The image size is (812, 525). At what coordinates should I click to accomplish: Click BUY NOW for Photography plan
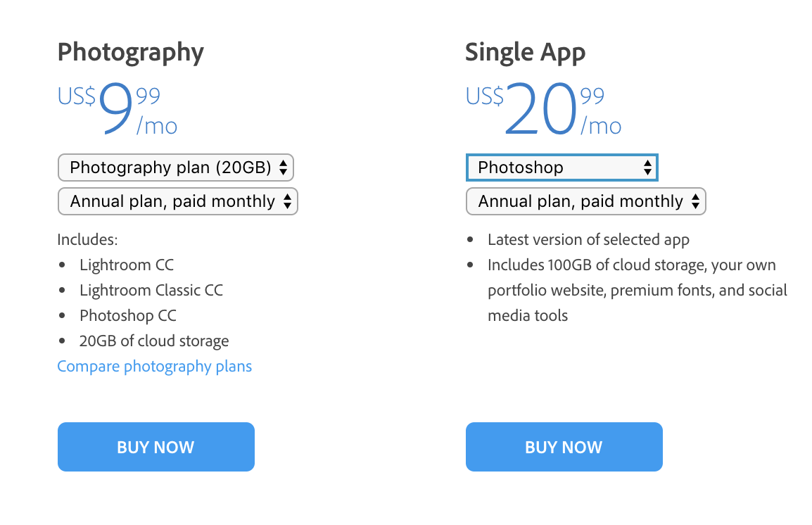[x=156, y=447]
